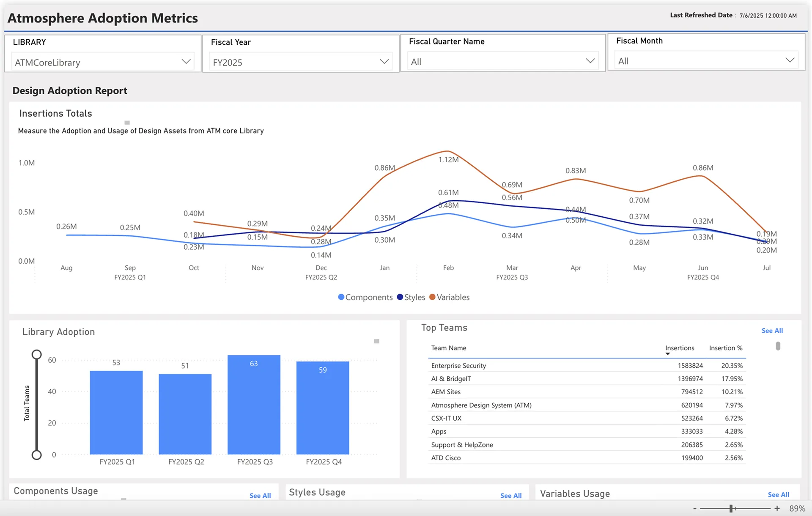Open See All for Variables Usage
812x516 pixels.
tap(778, 494)
